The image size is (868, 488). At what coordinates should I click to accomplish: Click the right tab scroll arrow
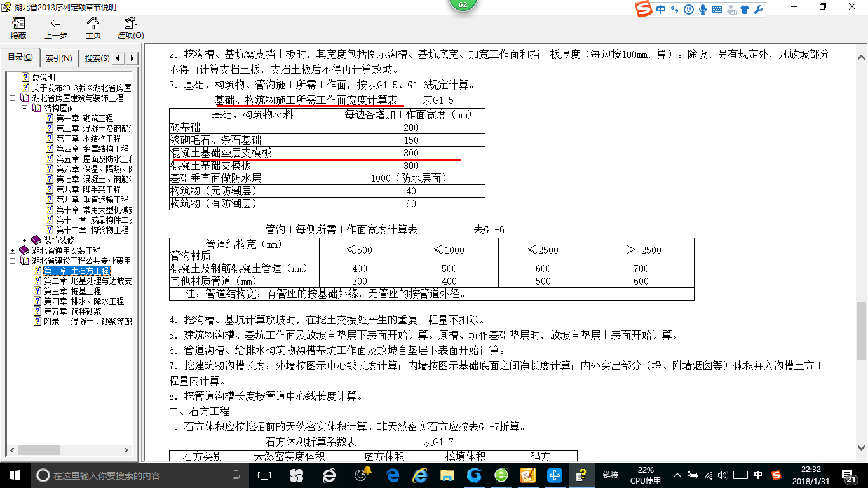pos(132,58)
